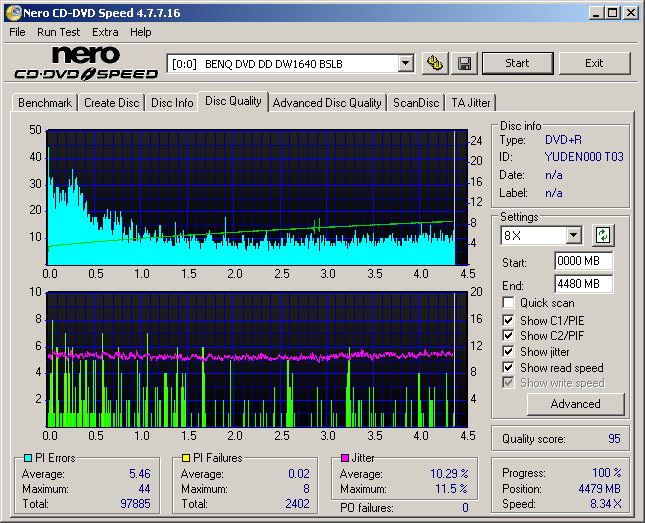
Task: Disable Show C1/PIE checkbox
Action: point(508,320)
